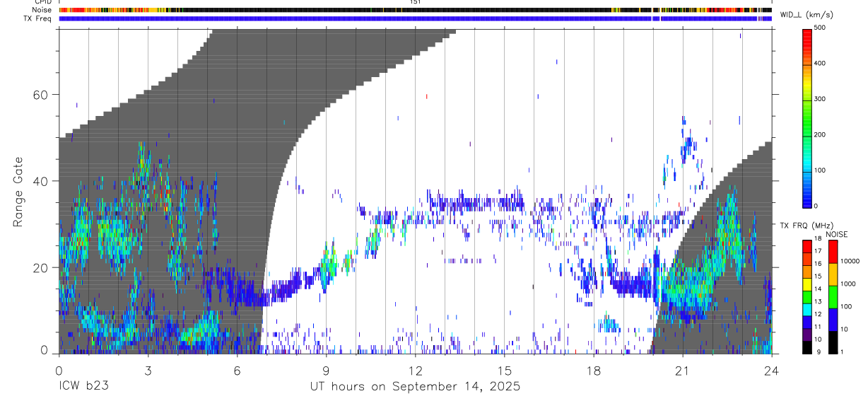
Task: Click the '15' UT hour tick label
Action: tap(504, 371)
